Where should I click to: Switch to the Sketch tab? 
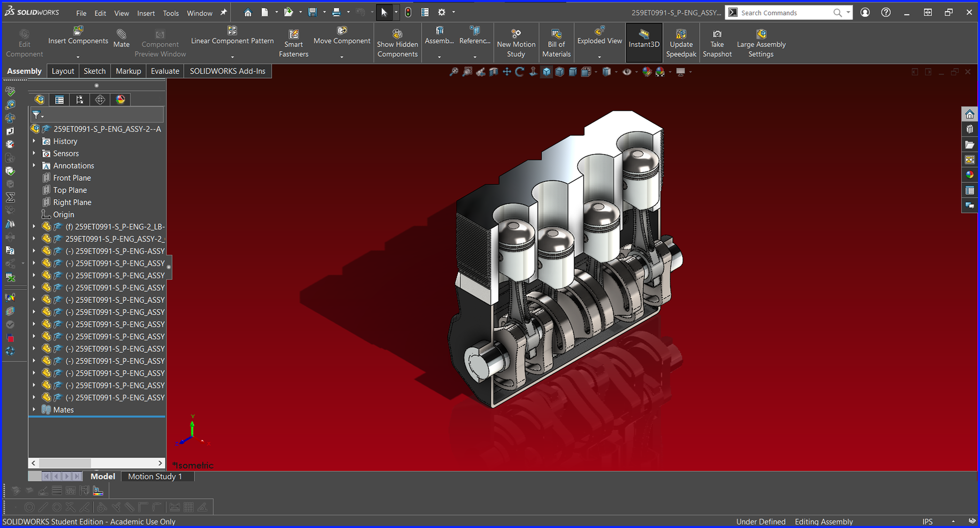94,71
